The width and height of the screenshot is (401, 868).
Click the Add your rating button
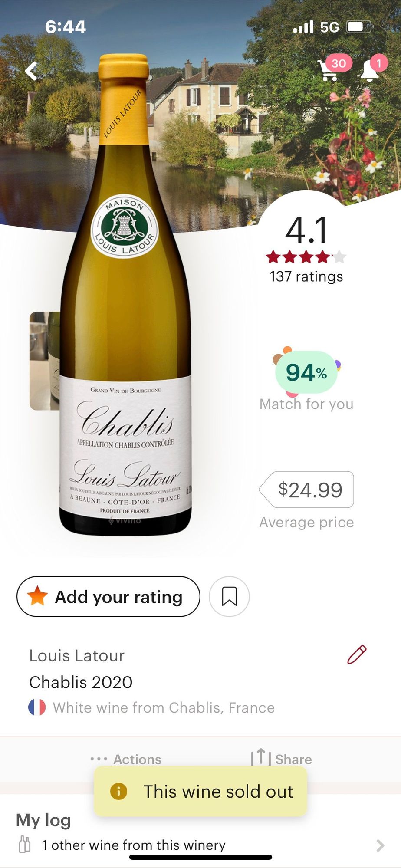tap(108, 596)
